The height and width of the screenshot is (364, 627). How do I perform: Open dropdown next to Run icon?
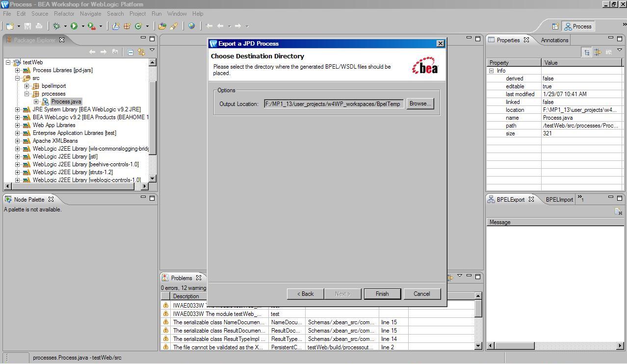(x=83, y=26)
